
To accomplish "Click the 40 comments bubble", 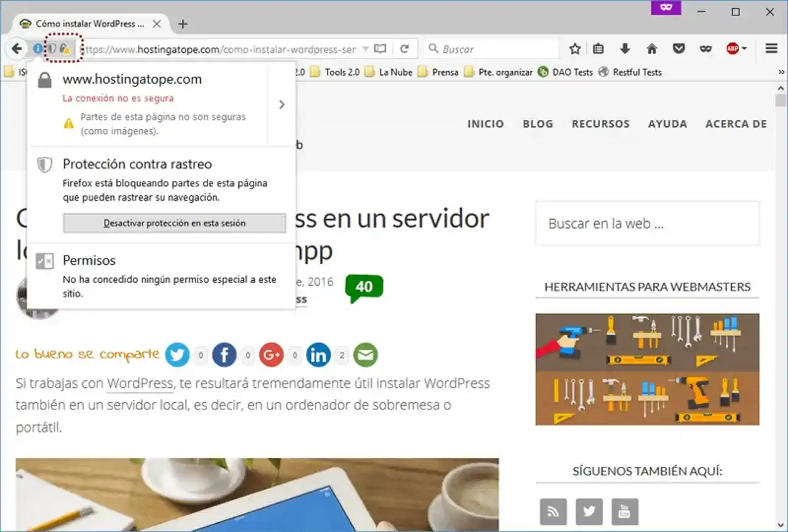I will [x=364, y=288].
